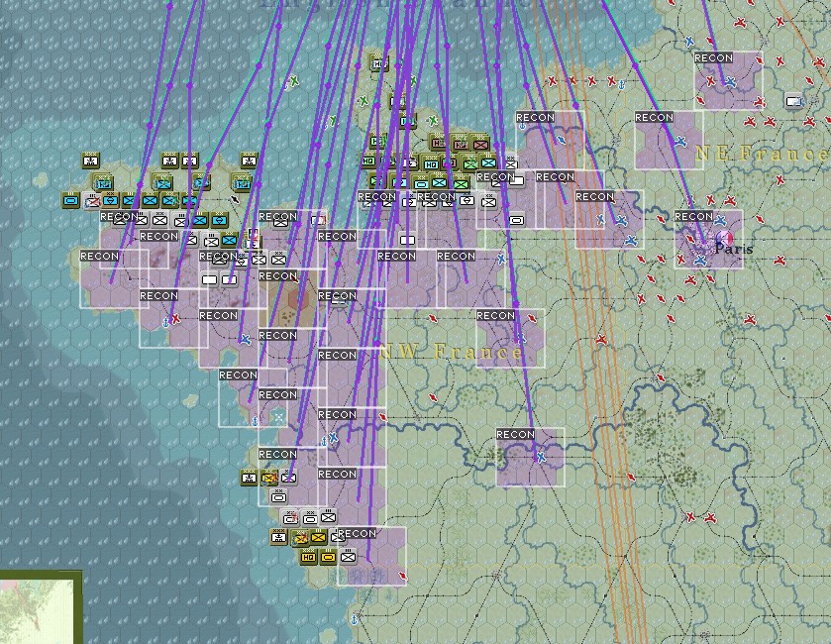Select the damaged white counter beside the westernmost cyan unit
The width and height of the screenshot is (831, 644).
click(92, 201)
